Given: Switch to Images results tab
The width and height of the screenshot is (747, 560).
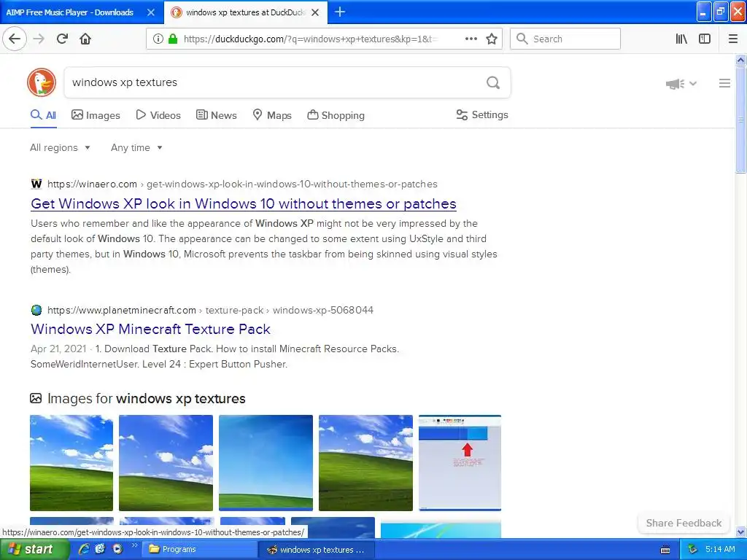Looking at the screenshot, I should tap(96, 115).
